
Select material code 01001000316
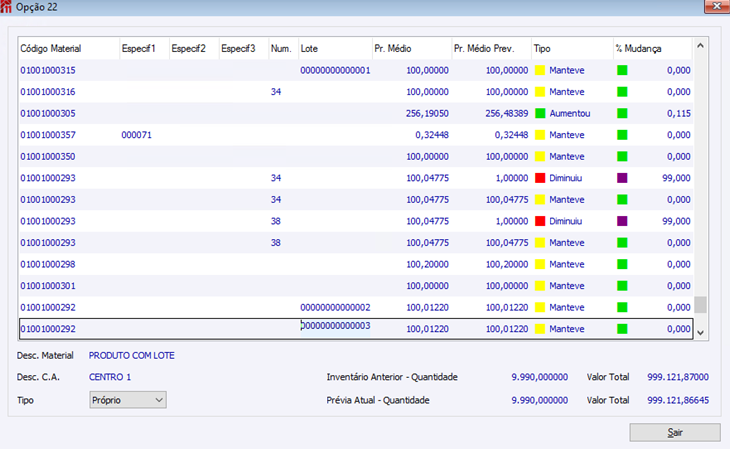(47, 92)
